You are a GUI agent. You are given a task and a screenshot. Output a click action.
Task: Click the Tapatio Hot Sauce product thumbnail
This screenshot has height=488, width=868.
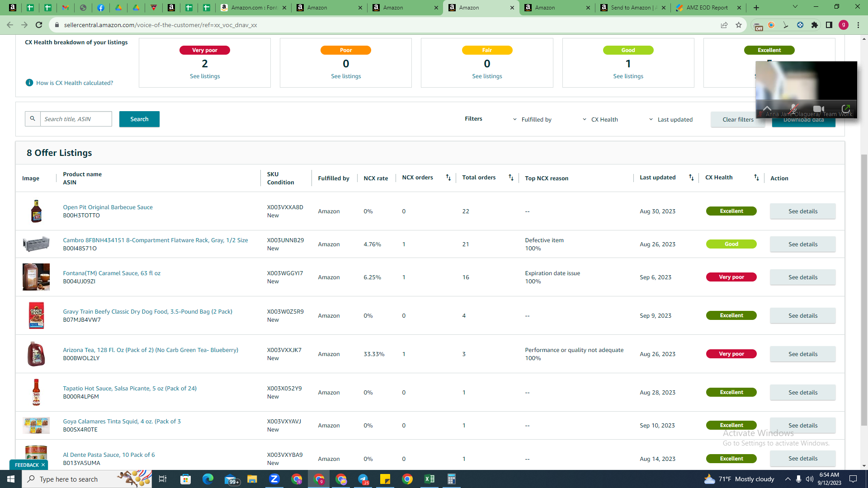tap(36, 392)
